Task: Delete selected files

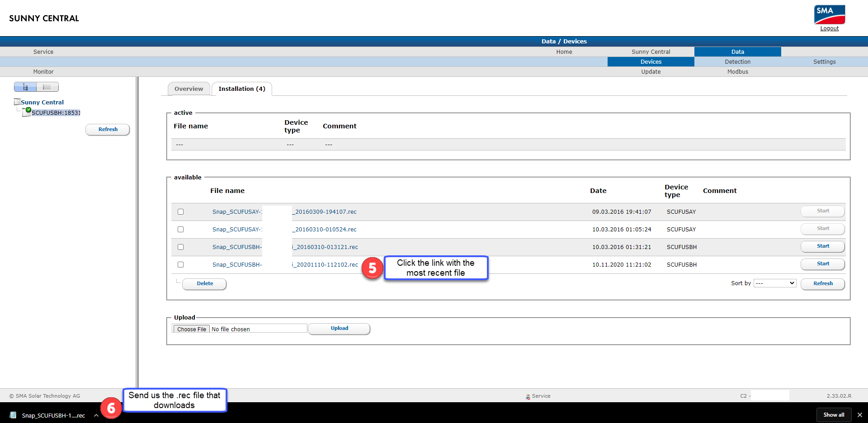Action: (204, 284)
